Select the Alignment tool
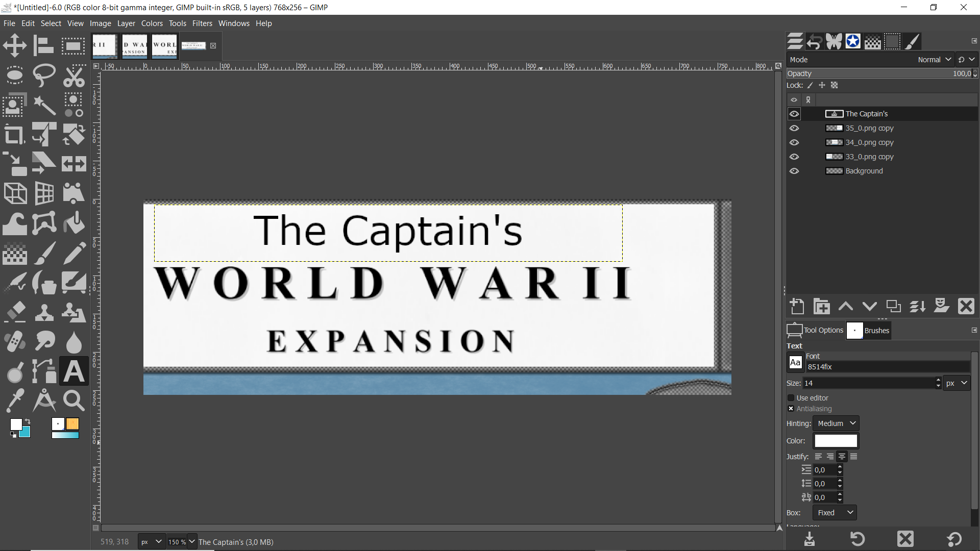Screen dimensions: 980x551 (44, 46)
